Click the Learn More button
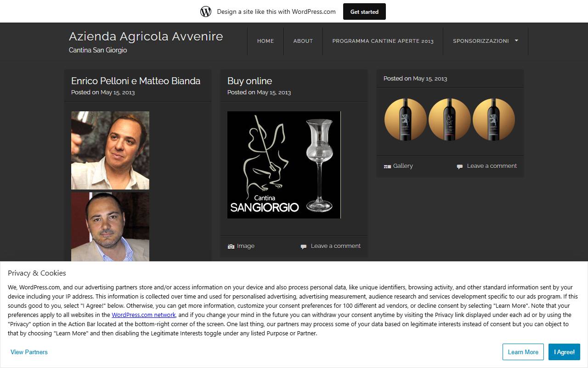 tap(523, 352)
